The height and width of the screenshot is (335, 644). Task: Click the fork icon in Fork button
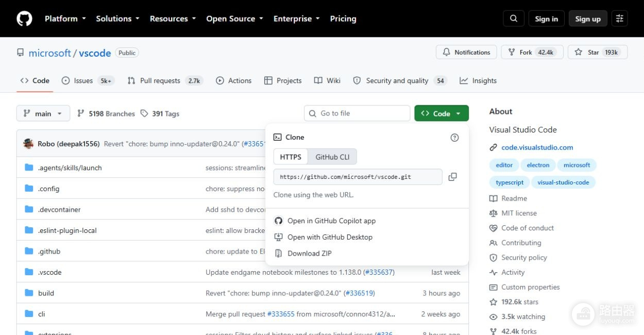pyautogui.click(x=512, y=52)
